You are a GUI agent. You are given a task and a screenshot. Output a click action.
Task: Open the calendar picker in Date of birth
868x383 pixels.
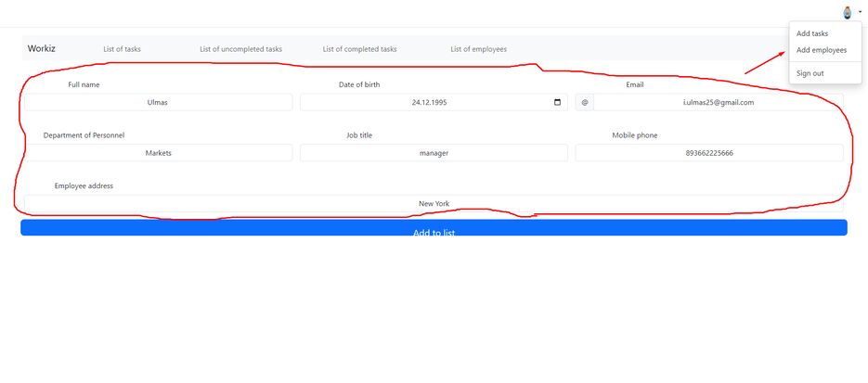click(x=557, y=102)
